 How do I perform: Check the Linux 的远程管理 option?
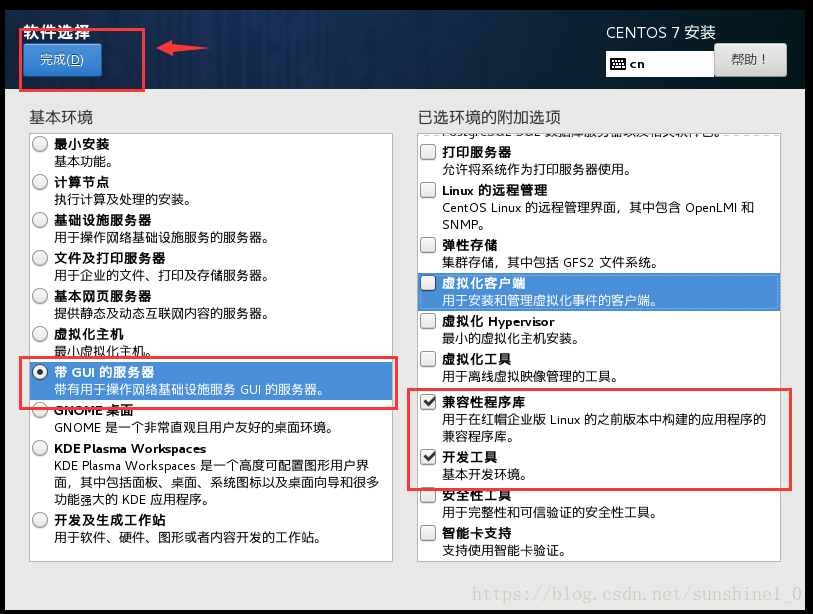click(427, 189)
